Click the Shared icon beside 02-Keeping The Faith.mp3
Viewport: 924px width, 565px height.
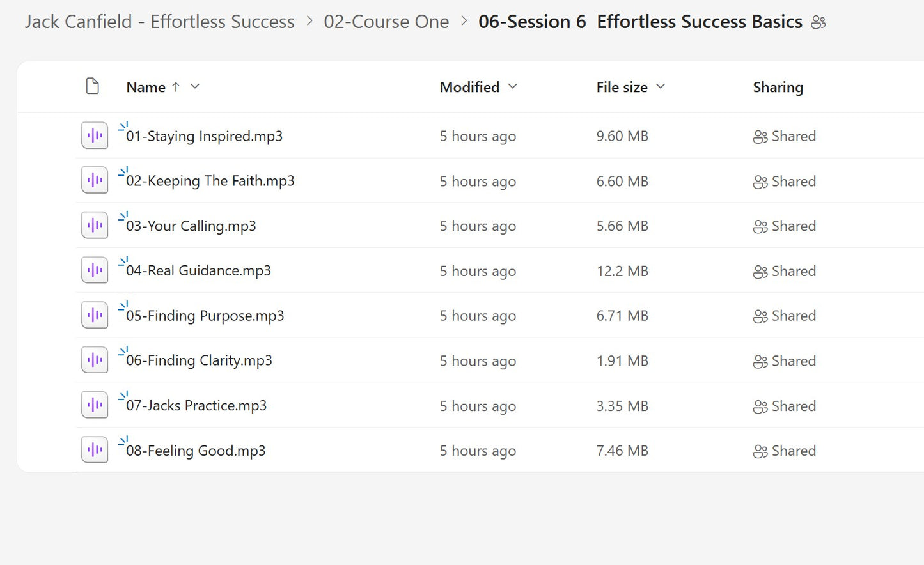click(x=760, y=182)
